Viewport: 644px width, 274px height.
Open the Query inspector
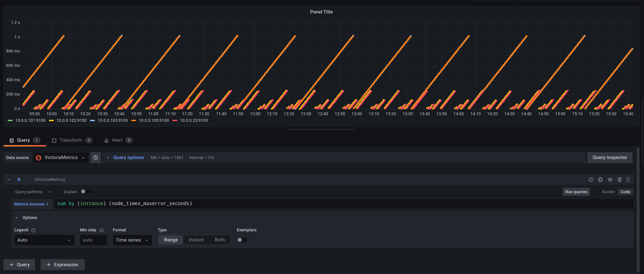tap(610, 157)
